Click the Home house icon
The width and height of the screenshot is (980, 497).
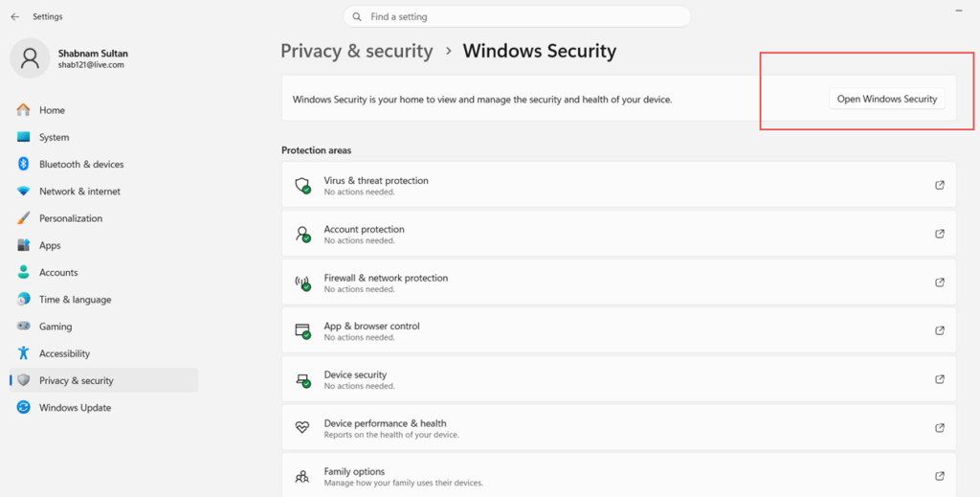[x=23, y=110]
